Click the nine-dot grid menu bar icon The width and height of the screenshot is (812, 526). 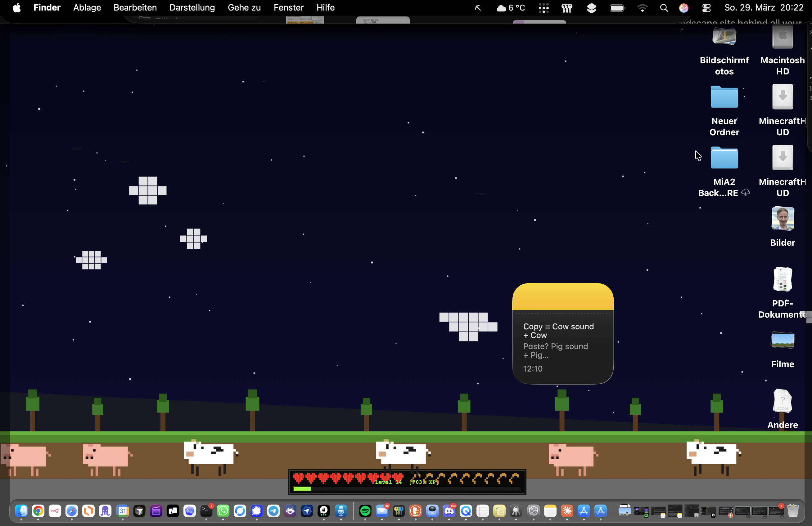click(x=544, y=8)
